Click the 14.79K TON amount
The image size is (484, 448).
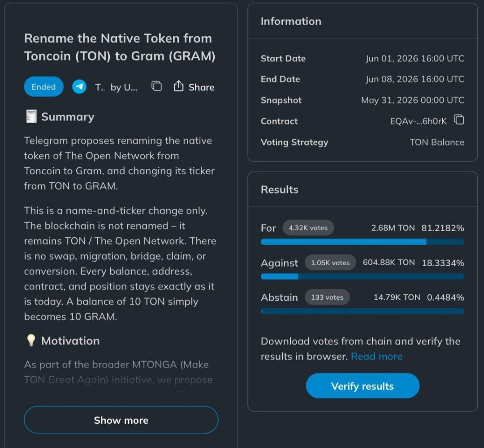pyautogui.click(x=397, y=297)
